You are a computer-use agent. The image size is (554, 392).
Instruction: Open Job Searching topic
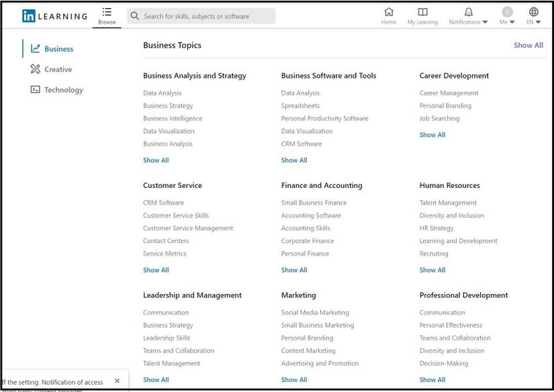440,118
